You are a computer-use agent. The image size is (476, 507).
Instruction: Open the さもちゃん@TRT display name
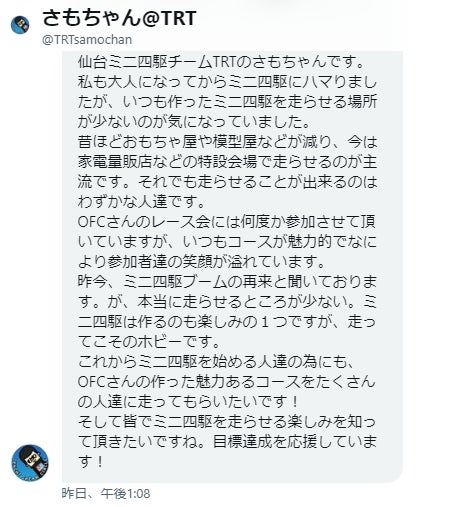[x=119, y=18]
